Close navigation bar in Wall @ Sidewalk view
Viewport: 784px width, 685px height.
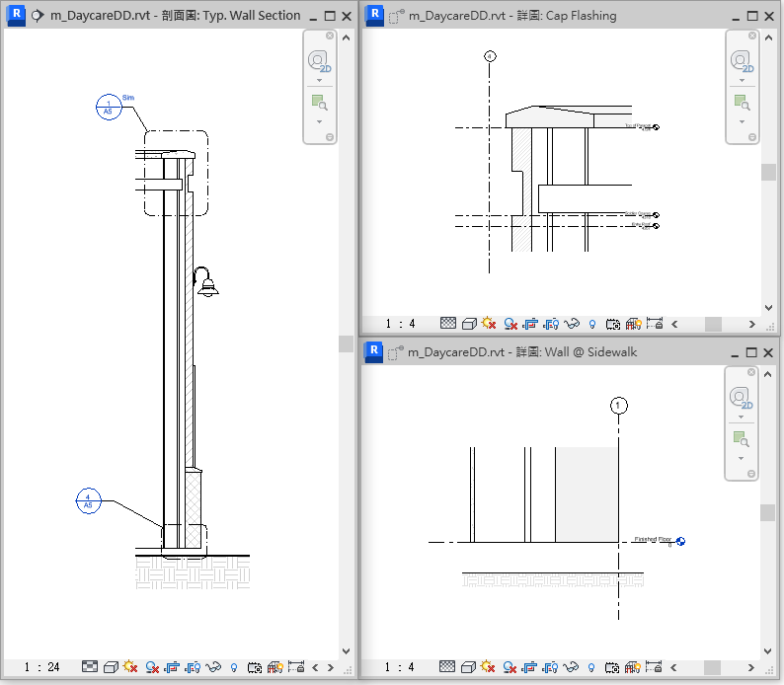point(751,372)
